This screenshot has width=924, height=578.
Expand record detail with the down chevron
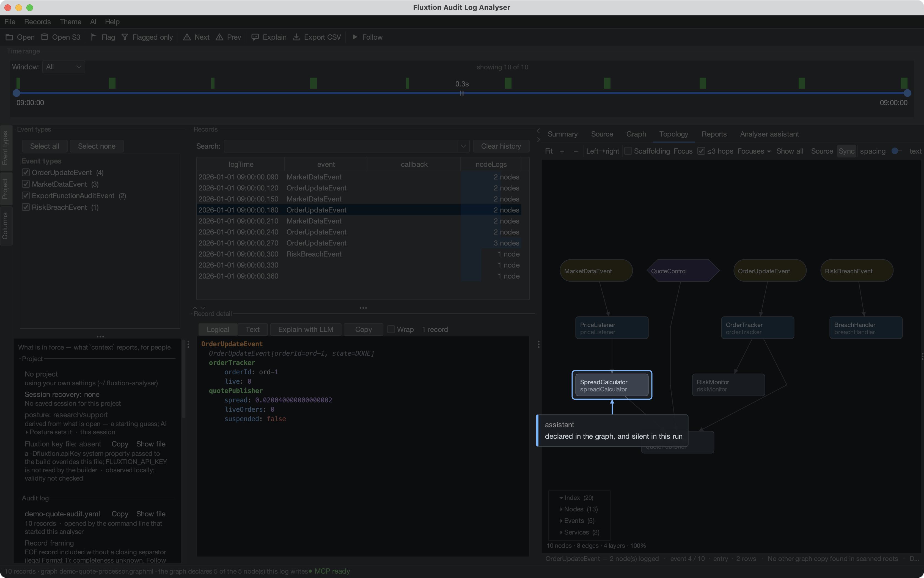coord(203,308)
